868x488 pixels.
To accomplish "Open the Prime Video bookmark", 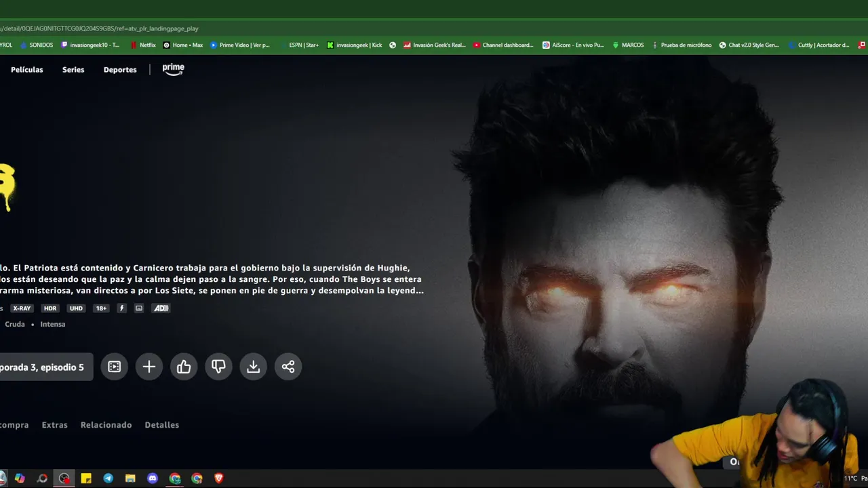I will (240, 45).
